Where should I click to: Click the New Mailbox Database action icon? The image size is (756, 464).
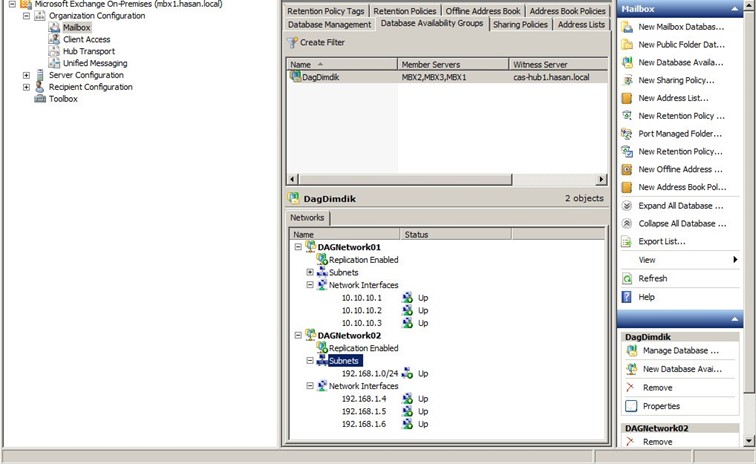click(x=627, y=27)
